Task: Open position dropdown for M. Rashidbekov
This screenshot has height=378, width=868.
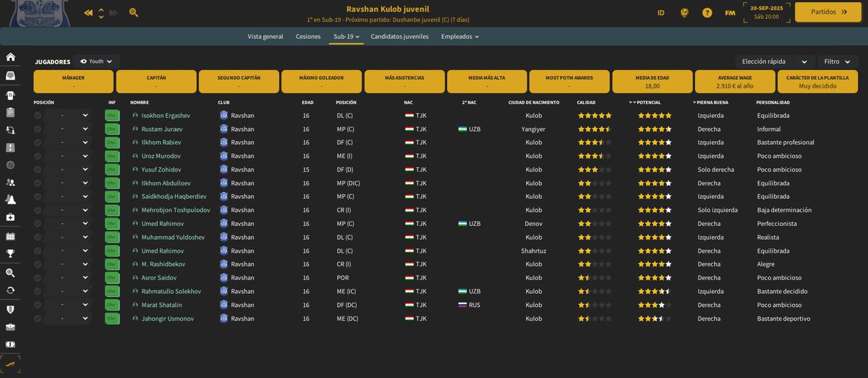Action: (x=69, y=264)
